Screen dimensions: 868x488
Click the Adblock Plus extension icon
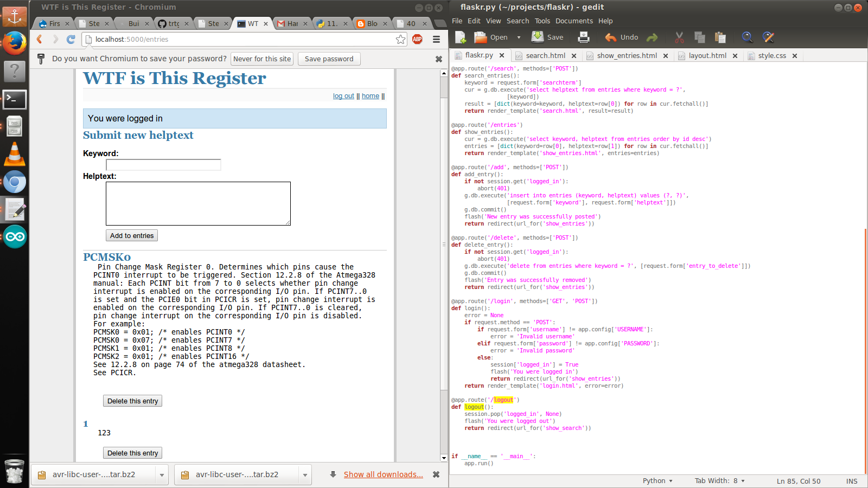[x=417, y=39]
